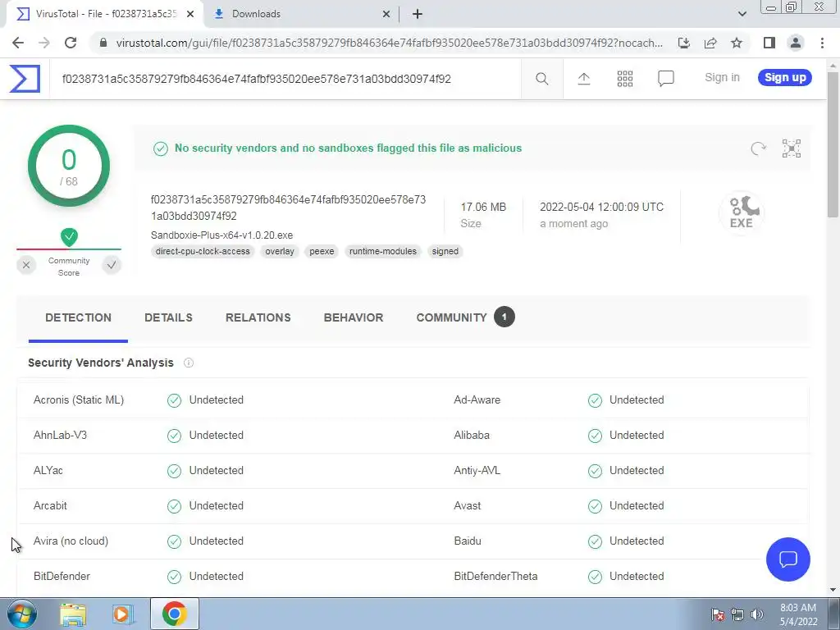Click the BitDefenderTheta vendor name
Viewport: 840px width, 630px height.
(x=495, y=577)
